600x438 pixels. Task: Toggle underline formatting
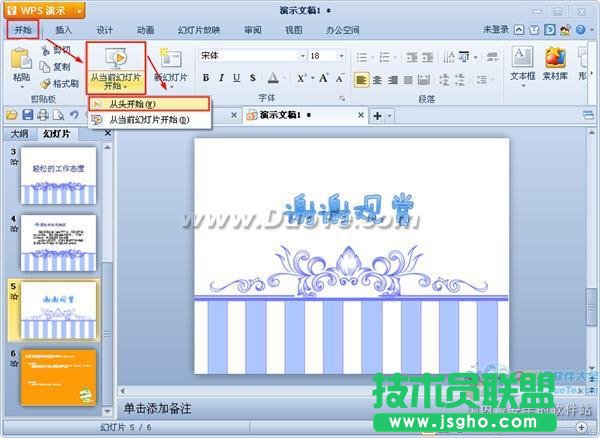coord(237,78)
